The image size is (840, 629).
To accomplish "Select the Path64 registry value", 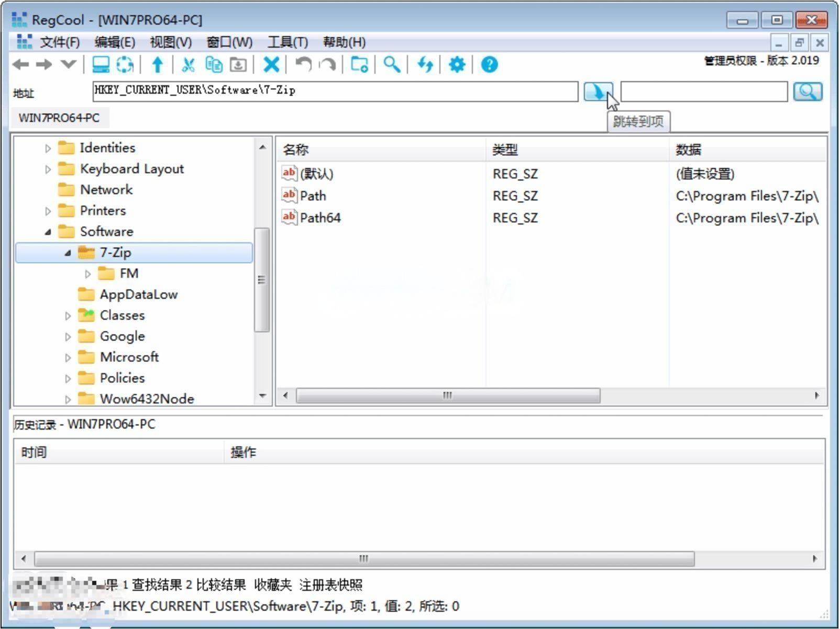I will 320,218.
